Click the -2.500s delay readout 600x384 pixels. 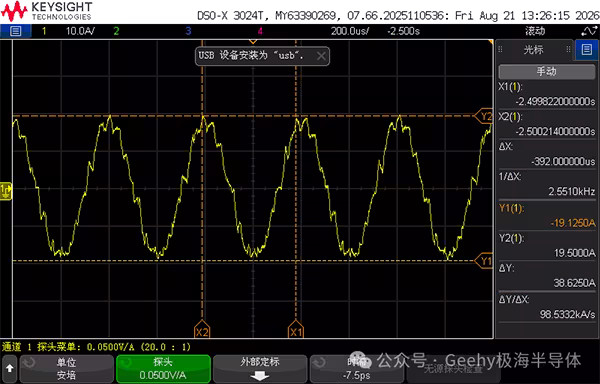coord(403,31)
